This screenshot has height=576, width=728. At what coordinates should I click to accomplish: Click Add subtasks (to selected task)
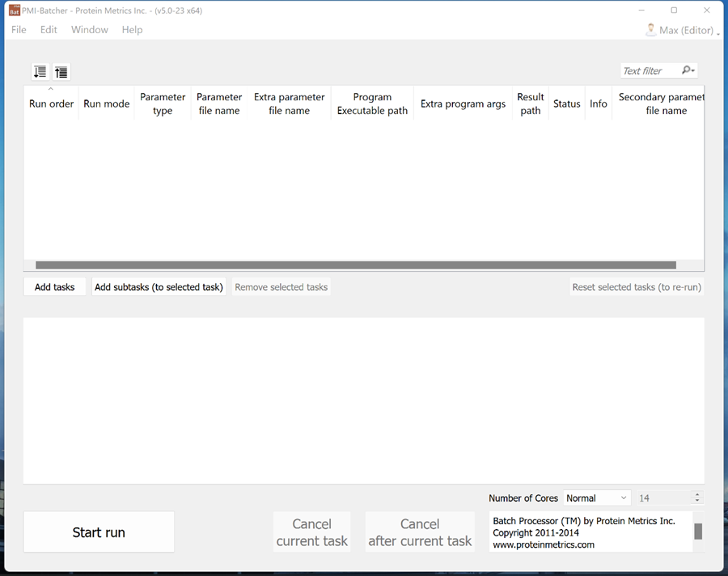(159, 287)
